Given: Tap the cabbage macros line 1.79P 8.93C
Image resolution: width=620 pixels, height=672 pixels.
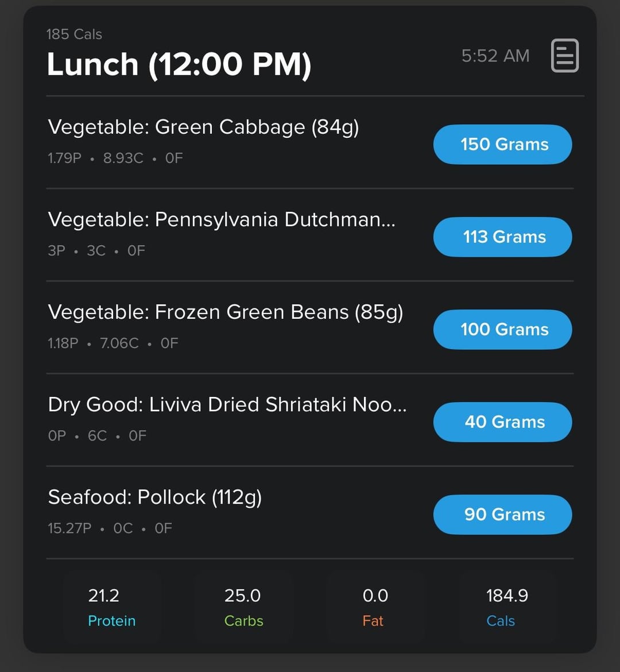Looking at the screenshot, I should (115, 158).
